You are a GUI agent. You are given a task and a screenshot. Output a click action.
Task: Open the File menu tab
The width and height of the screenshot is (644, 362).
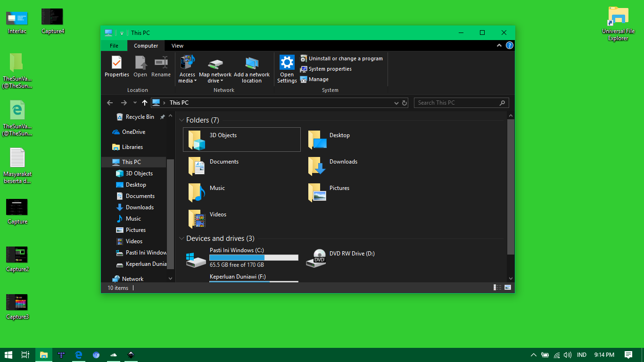click(x=114, y=46)
